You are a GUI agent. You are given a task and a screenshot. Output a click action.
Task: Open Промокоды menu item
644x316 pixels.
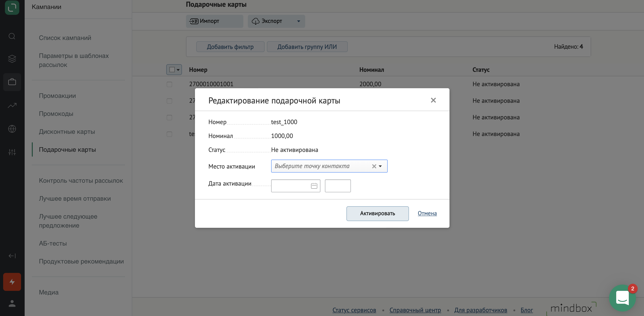coord(56,114)
